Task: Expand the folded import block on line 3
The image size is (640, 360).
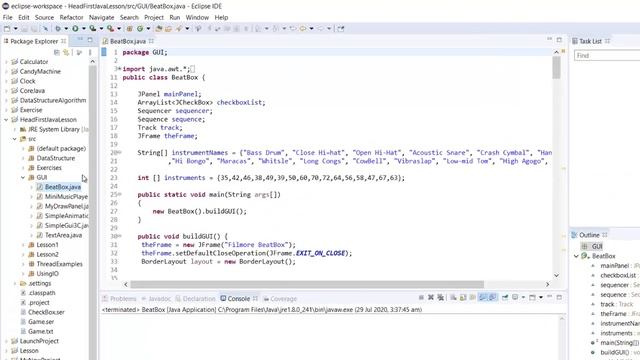Action: (119, 69)
